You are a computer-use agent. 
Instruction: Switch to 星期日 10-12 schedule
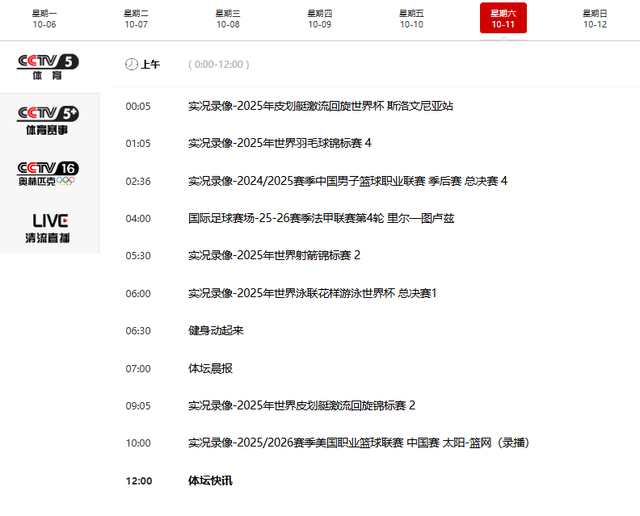tap(595, 18)
